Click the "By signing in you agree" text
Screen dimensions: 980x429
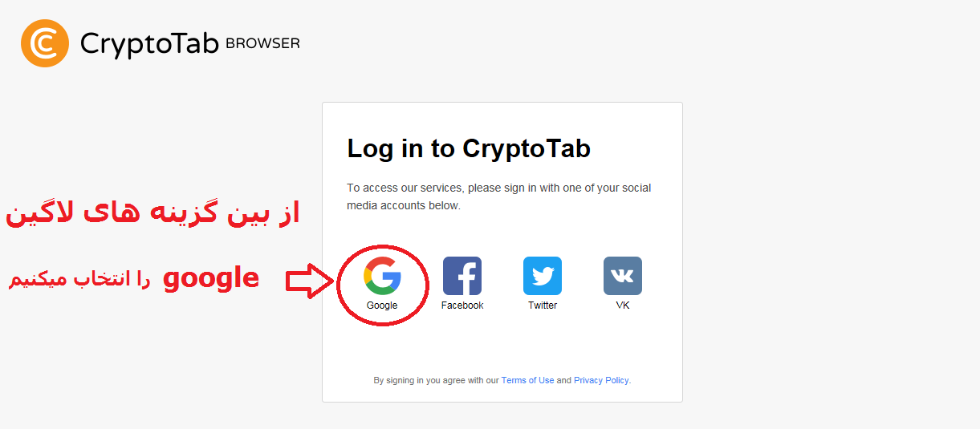[436, 380]
